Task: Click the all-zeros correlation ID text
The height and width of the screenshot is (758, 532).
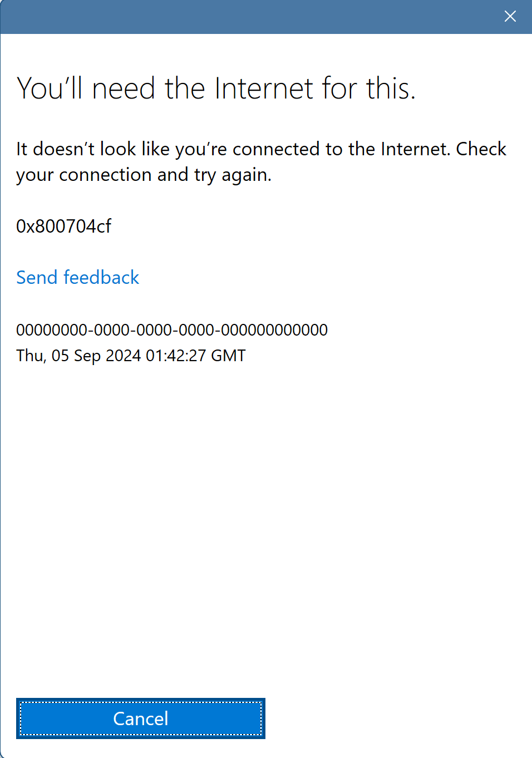Action: [x=172, y=330]
